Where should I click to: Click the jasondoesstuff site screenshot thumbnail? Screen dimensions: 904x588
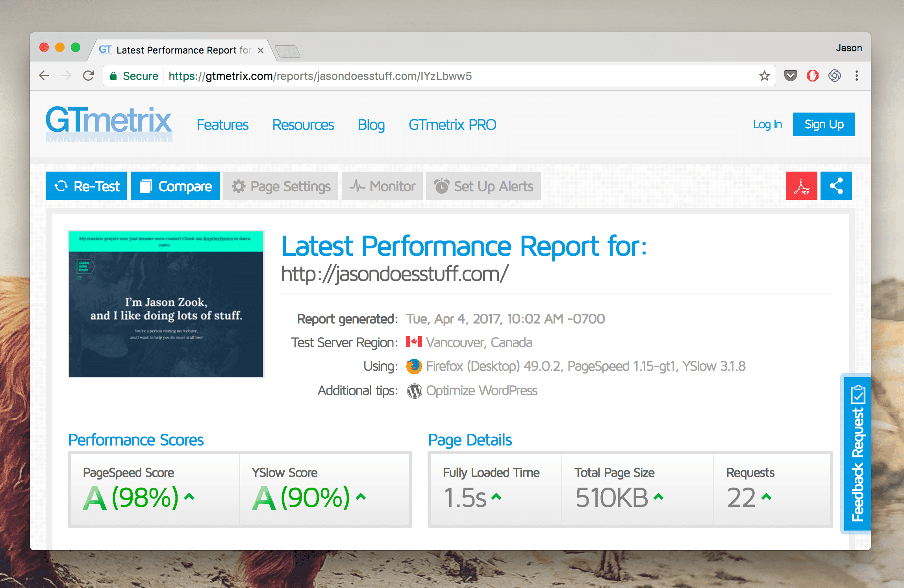pos(166,304)
